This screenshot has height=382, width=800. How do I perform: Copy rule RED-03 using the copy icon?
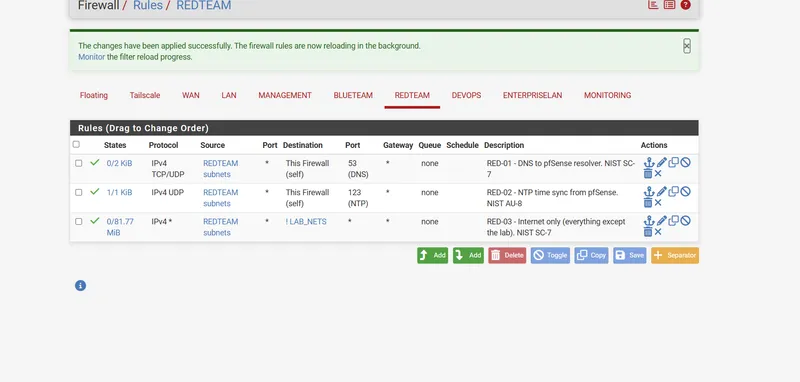click(673, 221)
